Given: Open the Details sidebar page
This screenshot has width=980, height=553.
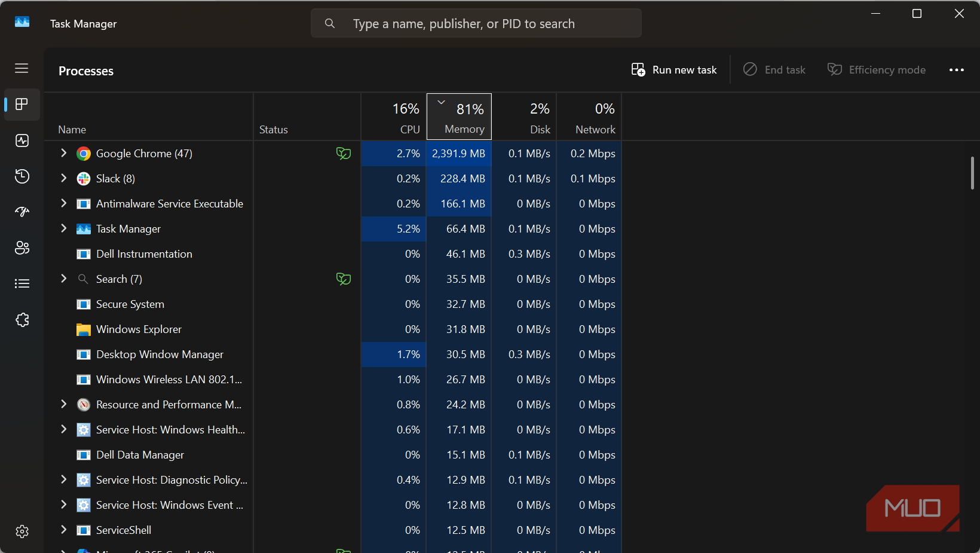Looking at the screenshot, I should pyautogui.click(x=22, y=283).
